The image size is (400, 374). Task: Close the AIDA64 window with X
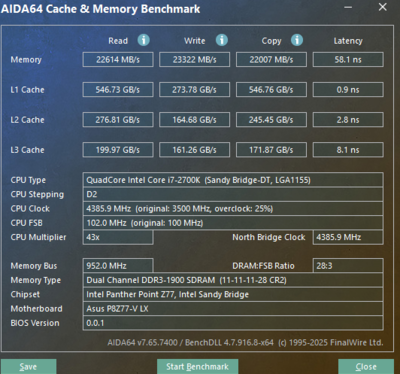pos(383,7)
